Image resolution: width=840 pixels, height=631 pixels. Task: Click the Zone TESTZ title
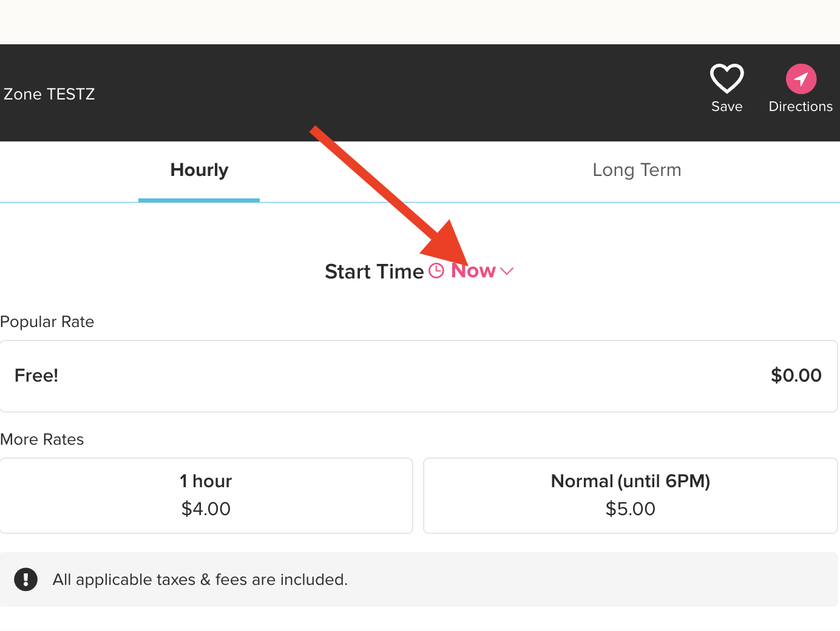click(x=49, y=94)
